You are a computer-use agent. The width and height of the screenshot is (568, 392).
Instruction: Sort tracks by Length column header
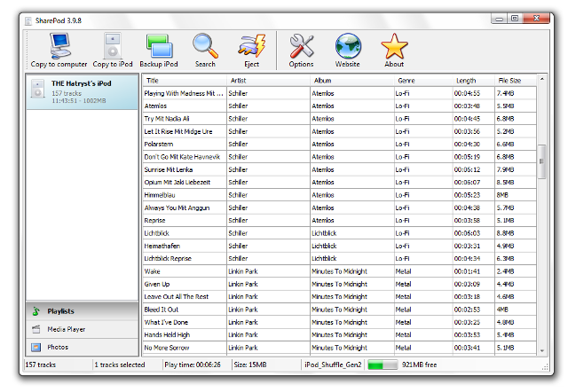pyautogui.click(x=474, y=81)
